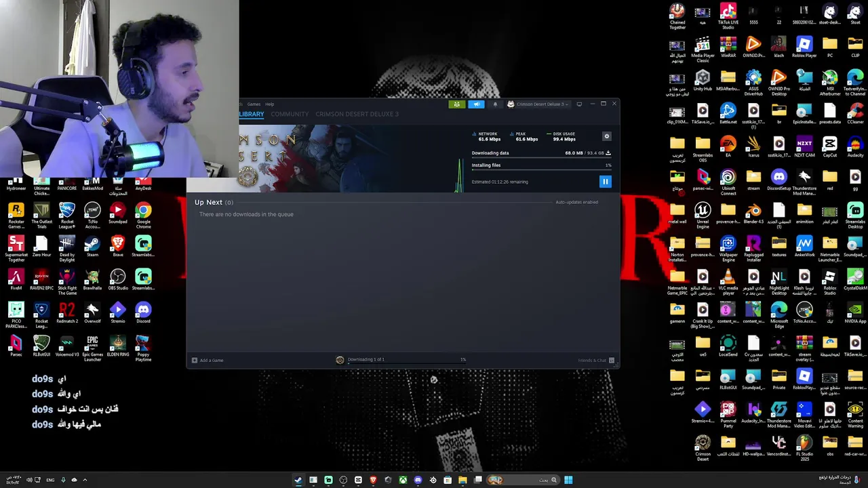Select CCleaner desktop icon
This screenshot has width=868, height=488.
pos(855,113)
